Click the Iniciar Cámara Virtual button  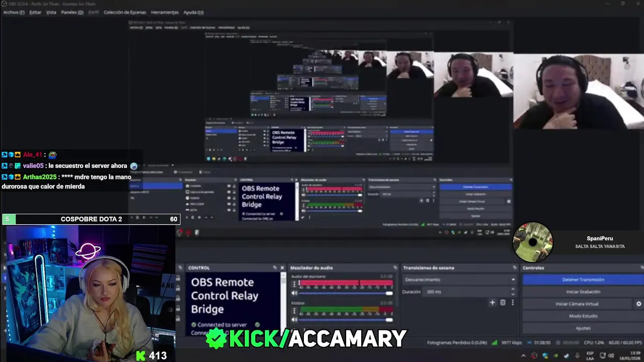click(x=577, y=304)
